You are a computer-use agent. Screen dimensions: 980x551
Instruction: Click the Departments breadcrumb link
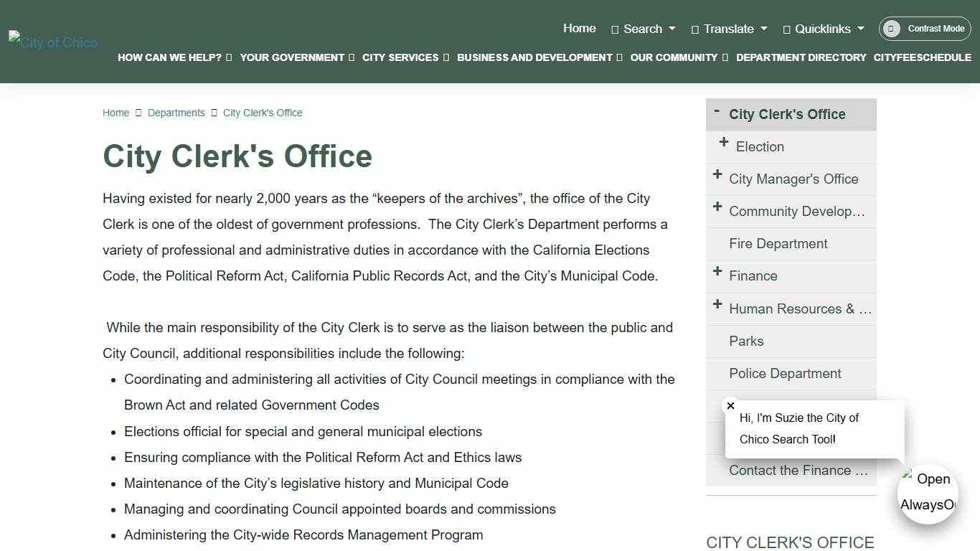pos(176,113)
